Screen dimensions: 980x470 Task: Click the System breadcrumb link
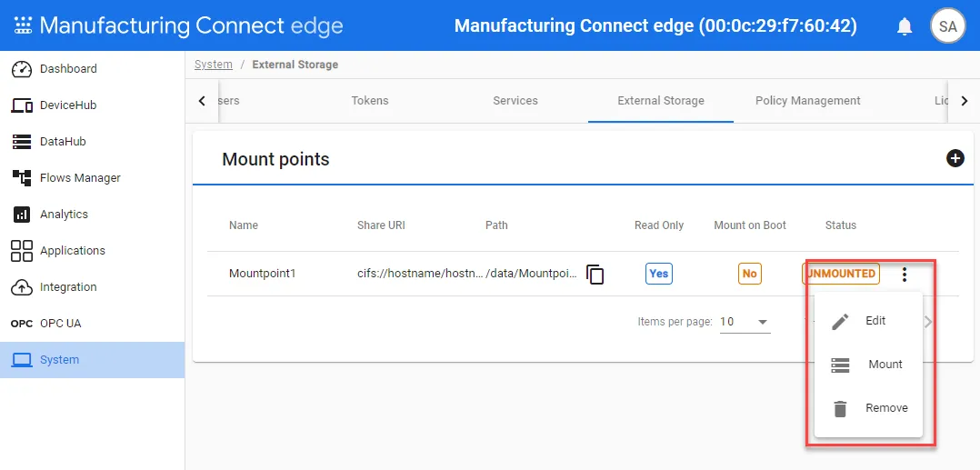(x=213, y=65)
